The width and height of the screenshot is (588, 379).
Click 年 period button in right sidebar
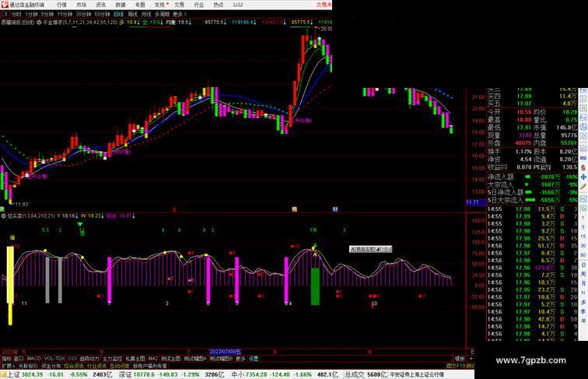pyautogui.click(x=583, y=321)
